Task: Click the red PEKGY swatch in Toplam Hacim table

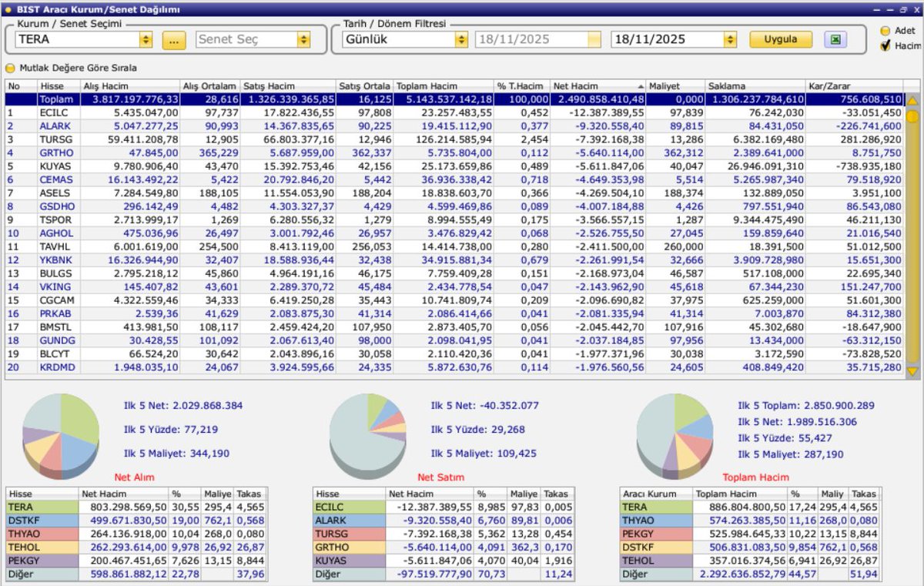Action: 655,534
